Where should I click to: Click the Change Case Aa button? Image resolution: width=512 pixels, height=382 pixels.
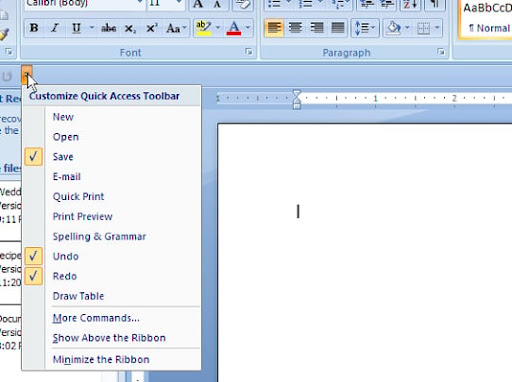(x=176, y=28)
